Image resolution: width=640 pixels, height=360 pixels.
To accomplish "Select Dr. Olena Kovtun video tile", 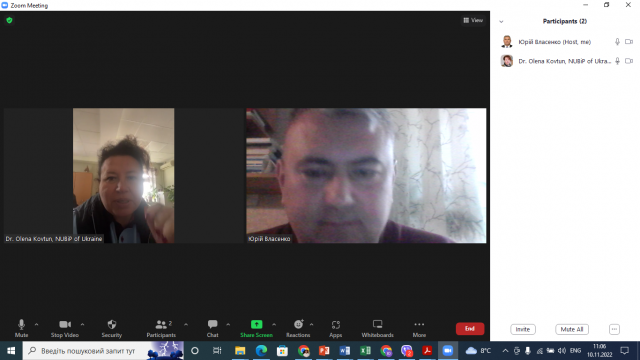I will pyautogui.click(x=124, y=176).
